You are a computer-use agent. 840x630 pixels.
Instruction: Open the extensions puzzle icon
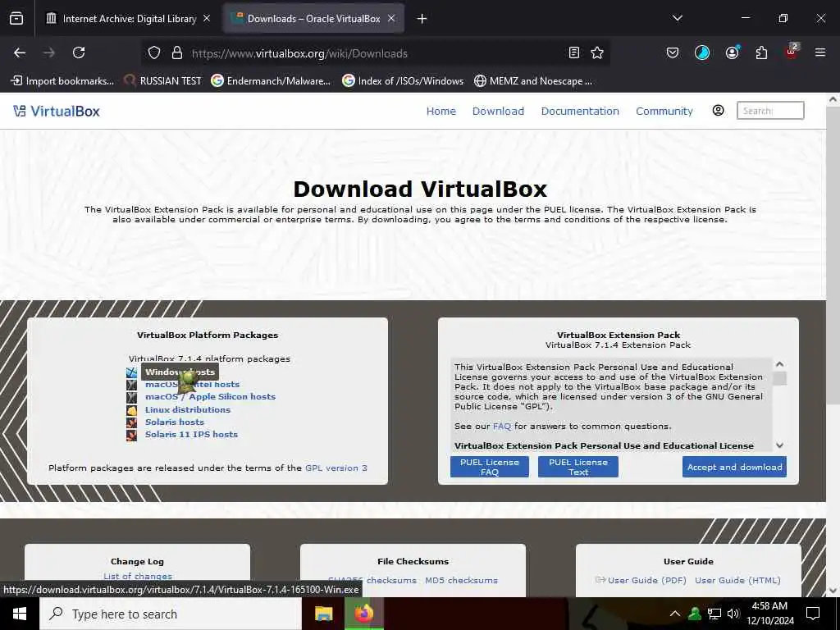click(x=761, y=52)
